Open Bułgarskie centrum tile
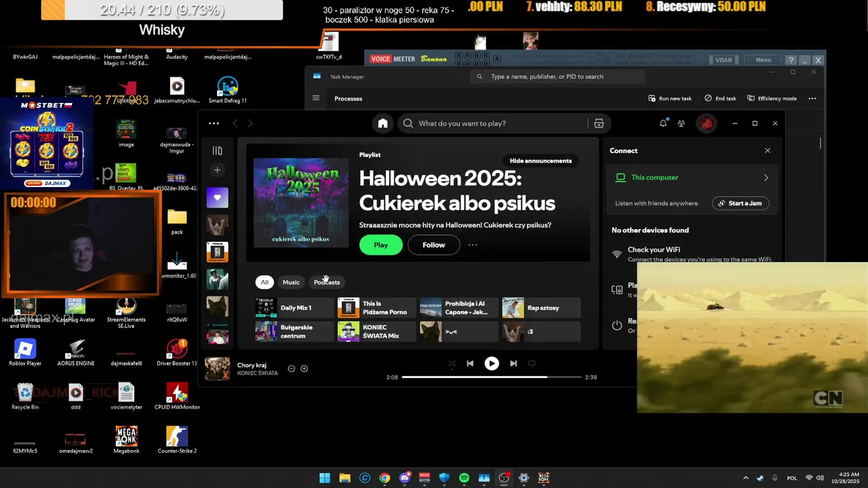Viewport: 868px width, 488px height. pyautogui.click(x=294, y=331)
